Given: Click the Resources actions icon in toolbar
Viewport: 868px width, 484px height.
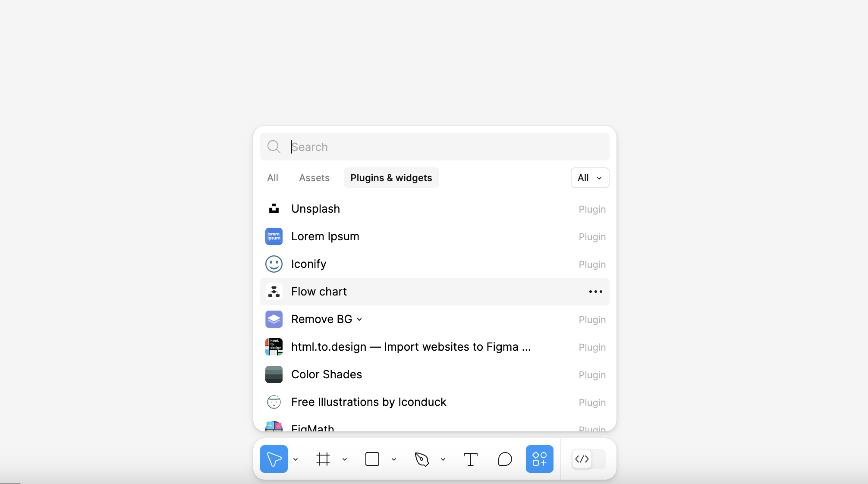Looking at the screenshot, I should 539,459.
